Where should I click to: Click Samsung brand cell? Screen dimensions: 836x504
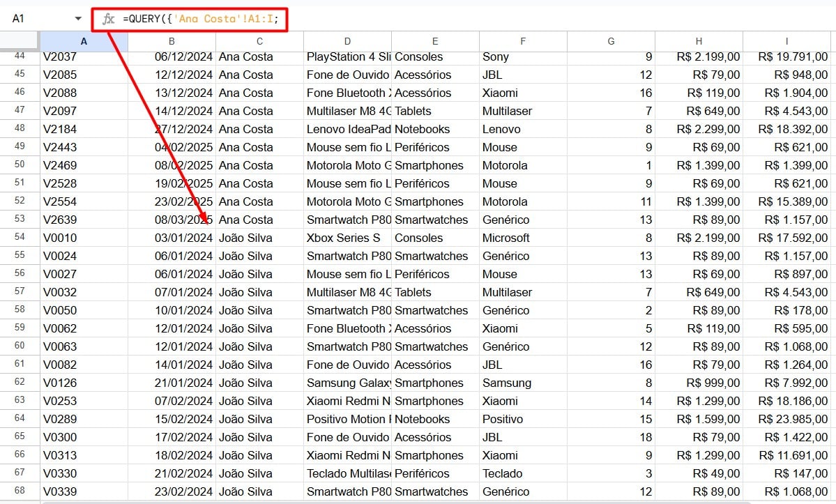tap(523, 383)
